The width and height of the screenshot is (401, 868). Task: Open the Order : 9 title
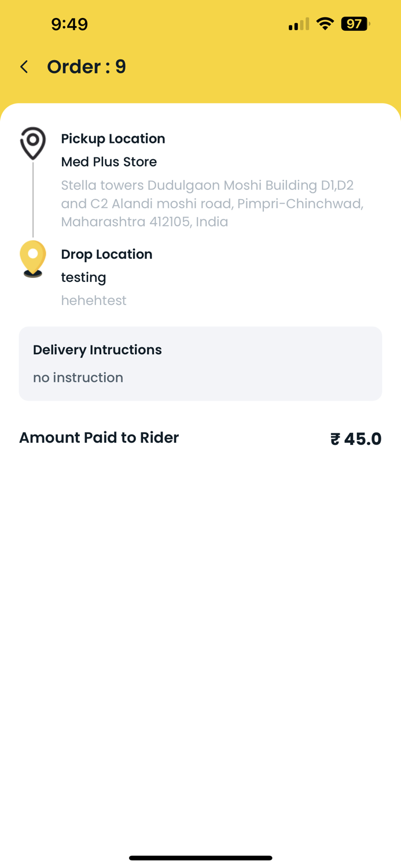(x=86, y=67)
